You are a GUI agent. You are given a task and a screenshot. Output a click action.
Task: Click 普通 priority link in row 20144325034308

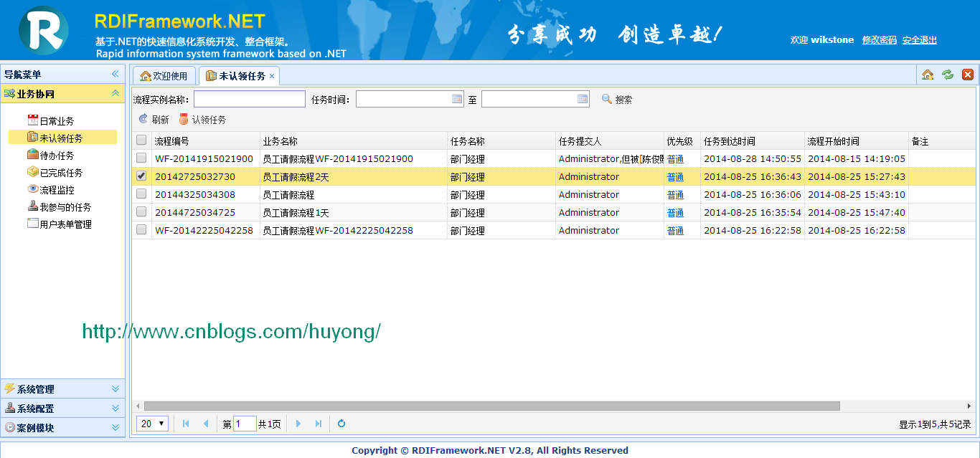[675, 195]
